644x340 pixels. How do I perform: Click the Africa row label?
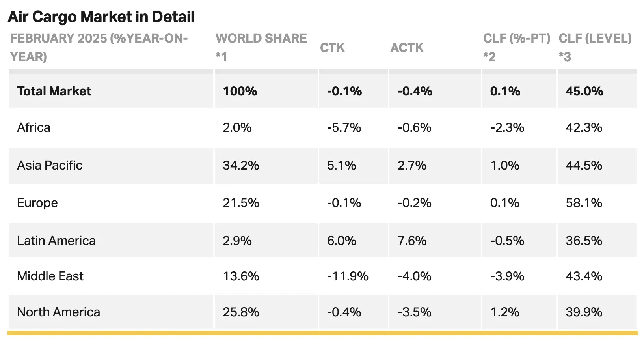tap(34, 127)
